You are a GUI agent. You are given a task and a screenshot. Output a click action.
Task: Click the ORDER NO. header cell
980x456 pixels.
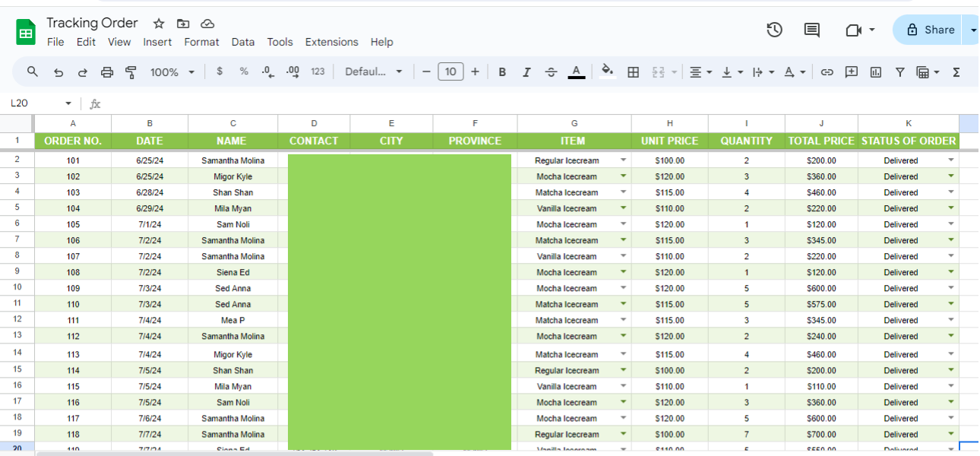tap(73, 141)
